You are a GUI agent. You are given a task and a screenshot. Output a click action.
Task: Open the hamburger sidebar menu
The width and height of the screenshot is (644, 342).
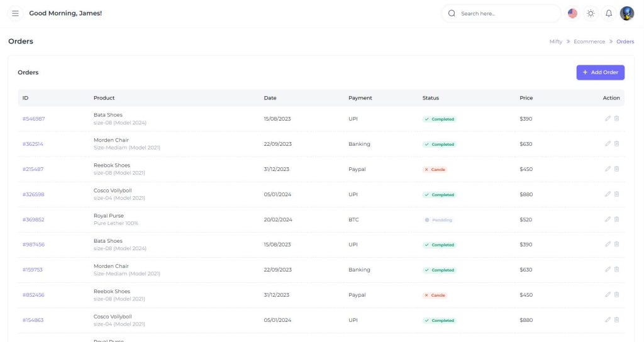pyautogui.click(x=15, y=13)
